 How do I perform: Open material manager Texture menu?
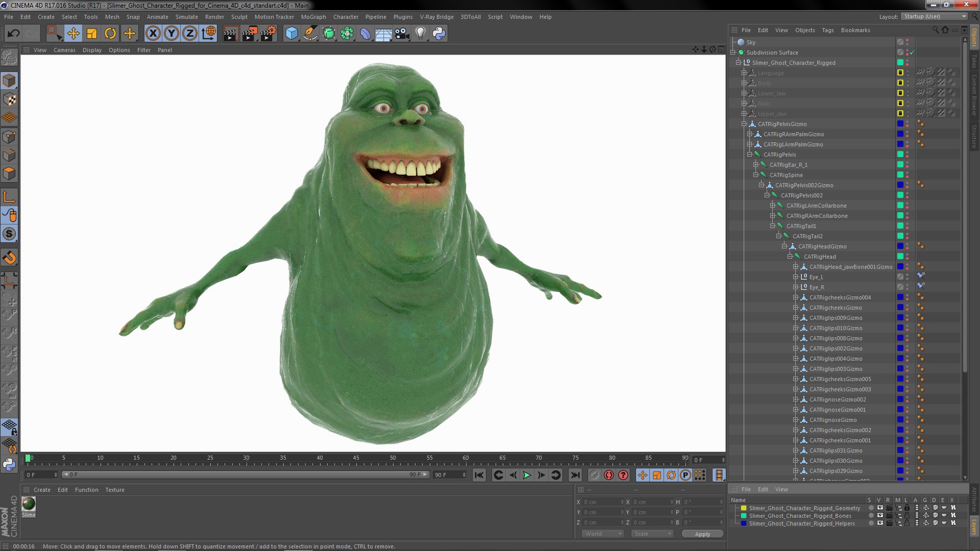click(x=115, y=490)
